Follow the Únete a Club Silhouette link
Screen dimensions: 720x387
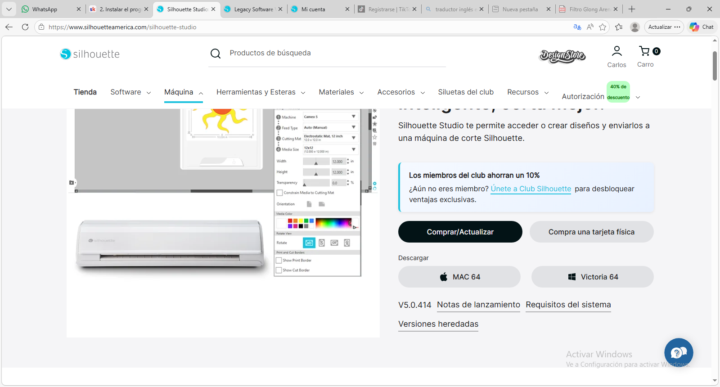531,189
